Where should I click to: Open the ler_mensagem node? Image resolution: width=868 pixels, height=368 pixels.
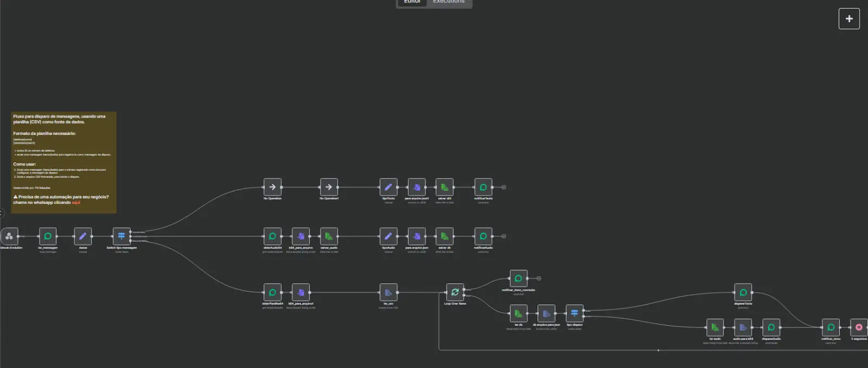48,236
